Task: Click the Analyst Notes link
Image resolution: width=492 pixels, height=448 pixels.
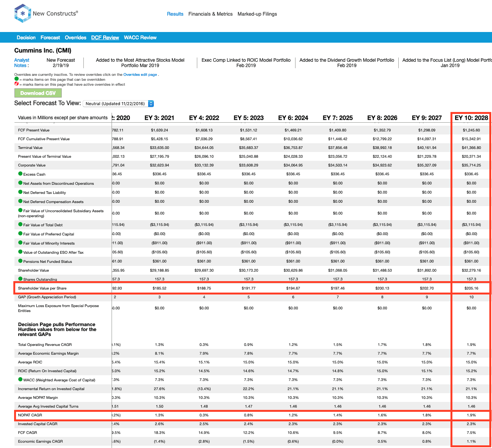Action: (x=22, y=63)
